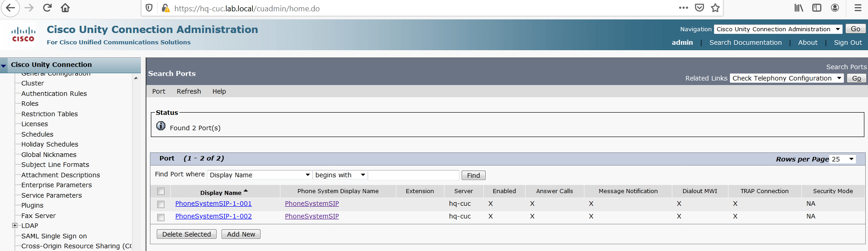
Task: Open port PhoneSystemSIP-1-002 link
Action: pyautogui.click(x=213, y=216)
